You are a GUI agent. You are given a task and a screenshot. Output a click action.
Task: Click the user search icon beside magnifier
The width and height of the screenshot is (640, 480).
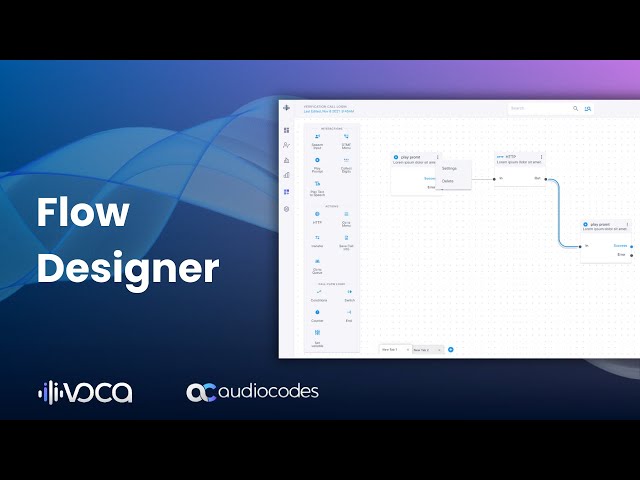click(588, 109)
